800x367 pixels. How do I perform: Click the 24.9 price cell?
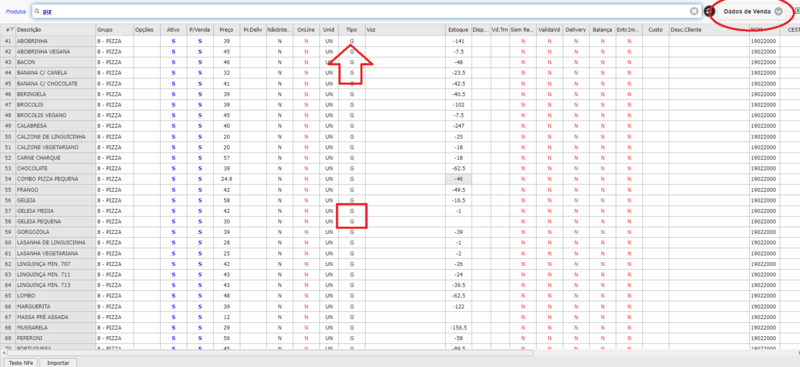(x=227, y=179)
